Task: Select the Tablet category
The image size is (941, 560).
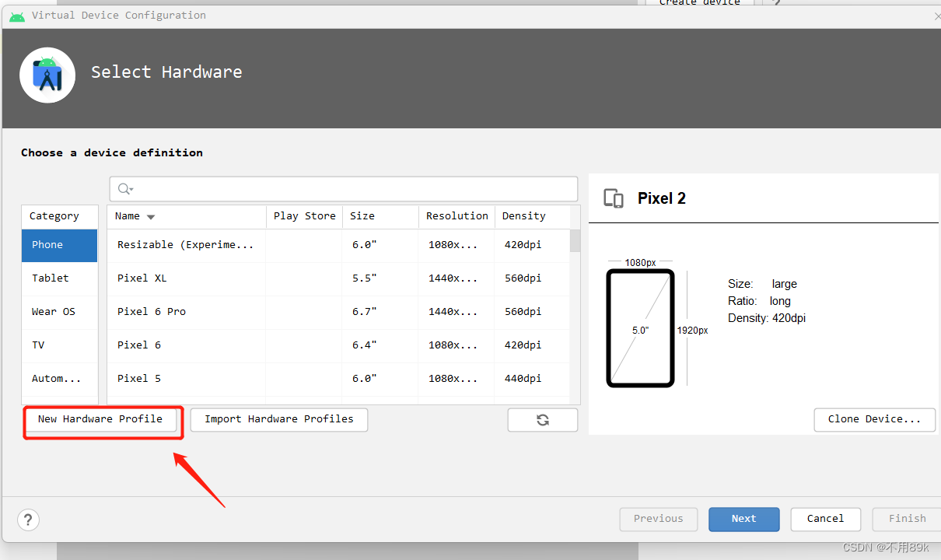Action: pos(60,278)
